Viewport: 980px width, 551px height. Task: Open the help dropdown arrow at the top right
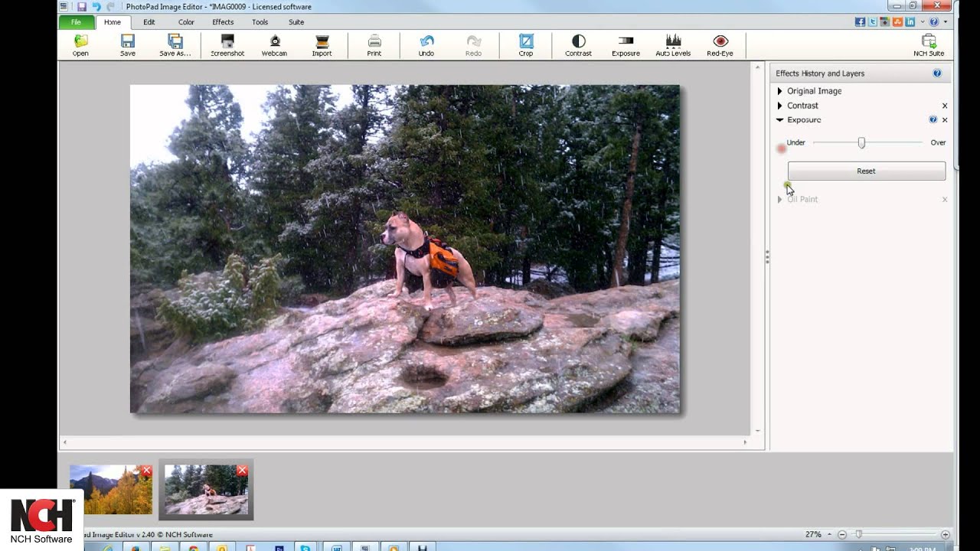coord(945,22)
